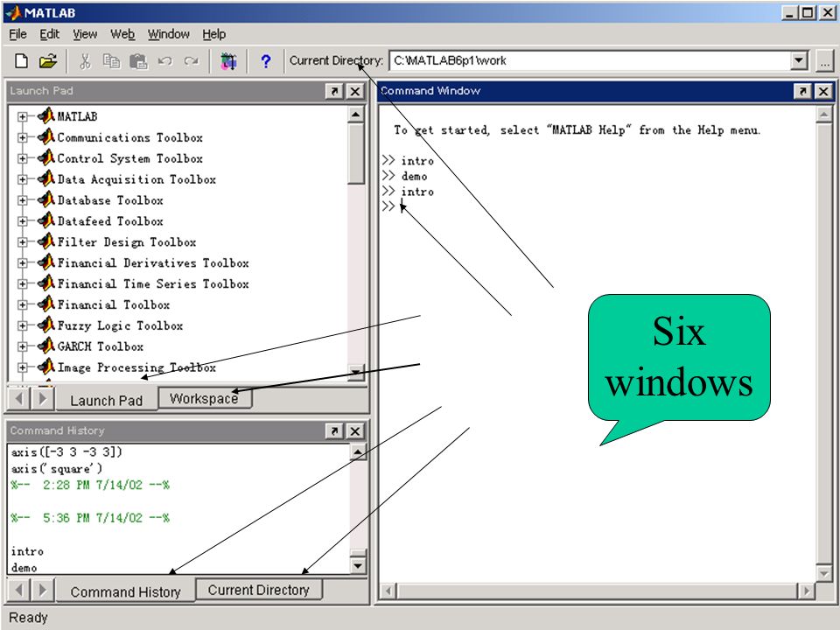The width and height of the screenshot is (840, 630).
Task: Close the Launch Pad panel
Action: [x=354, y=91]
